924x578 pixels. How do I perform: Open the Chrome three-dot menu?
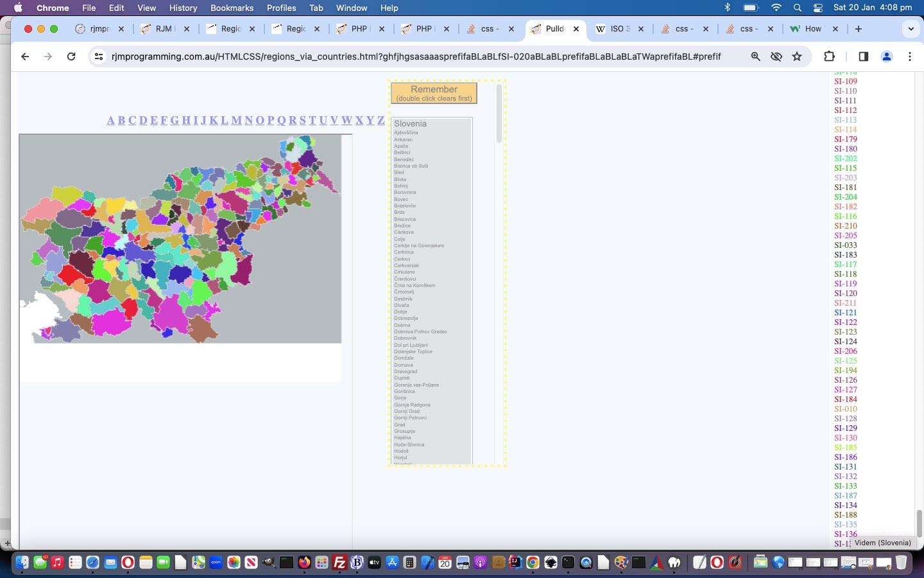click(x=909, y=57)
